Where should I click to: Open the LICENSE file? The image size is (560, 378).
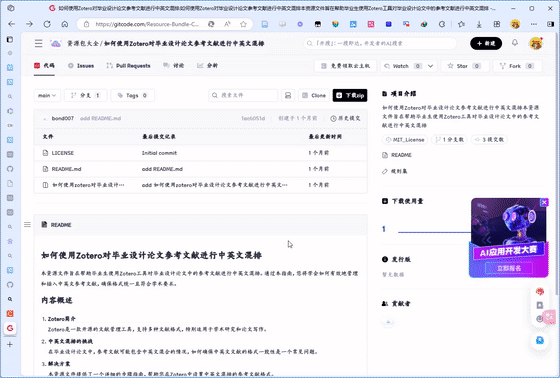(63, 153)
